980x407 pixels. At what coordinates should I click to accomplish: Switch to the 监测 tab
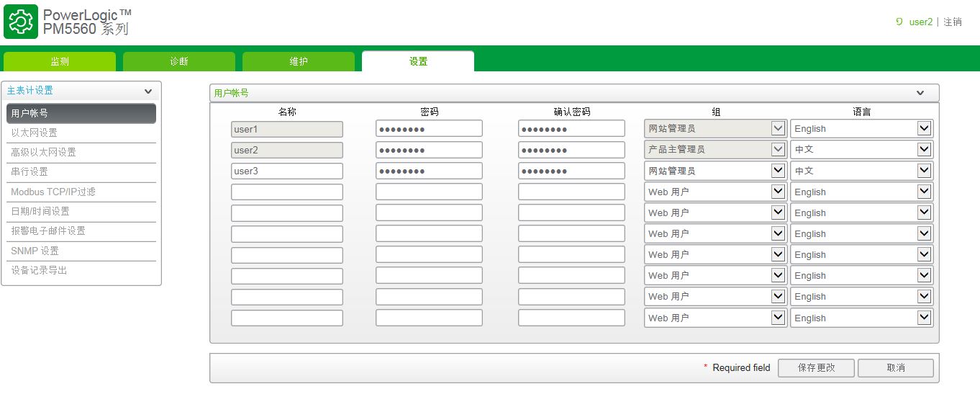[x=60, y=62]
